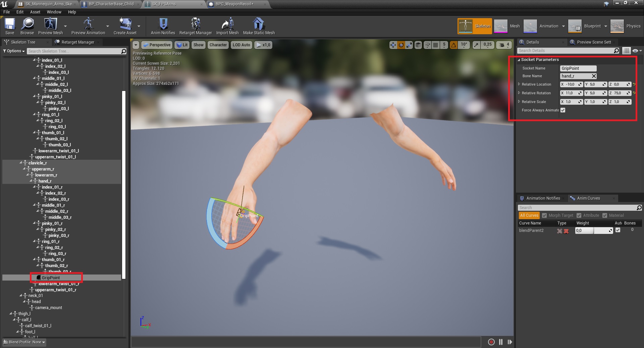This screenshot has width=644, height=348.
Task: Click the Character viewport button
Action: pos(218,45)
